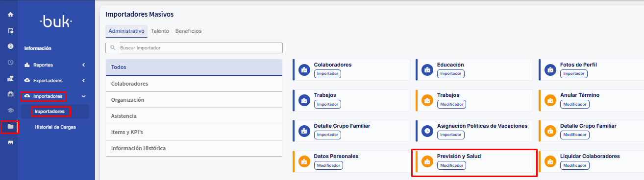Open the clipboard icon in left rail
644x180 pixels.
coord(10,30)
